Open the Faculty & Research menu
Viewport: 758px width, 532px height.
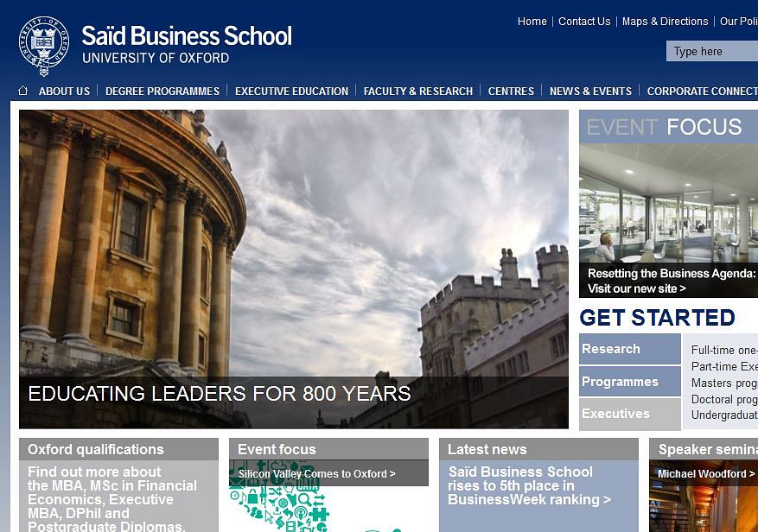coord(418,91)
